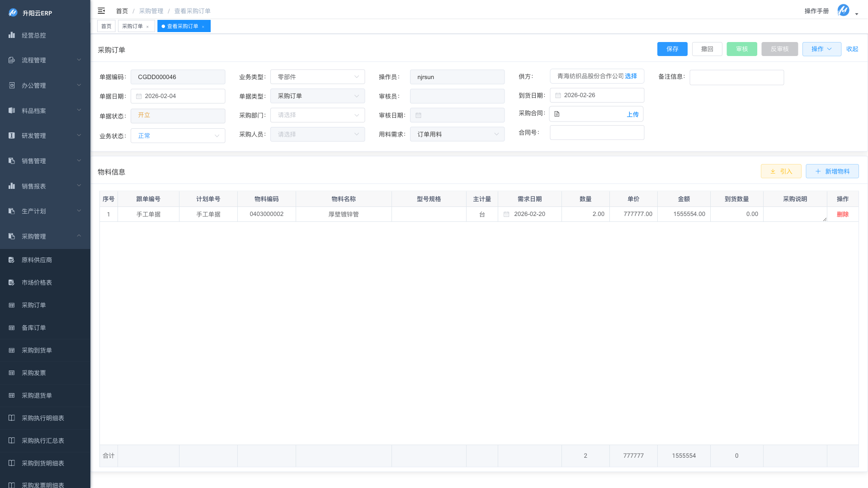Expand the 操作 dropdown button
This screenshot has width=868, height=488.
point(821,49)
